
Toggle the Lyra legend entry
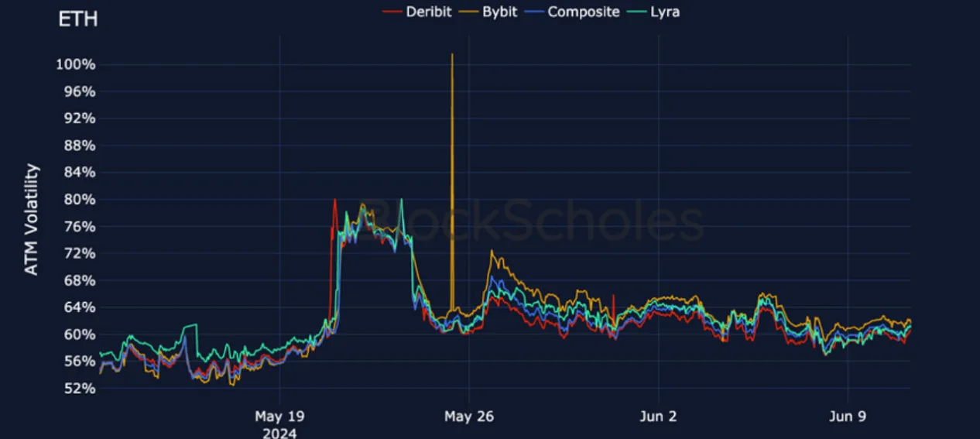click(655, 12)
